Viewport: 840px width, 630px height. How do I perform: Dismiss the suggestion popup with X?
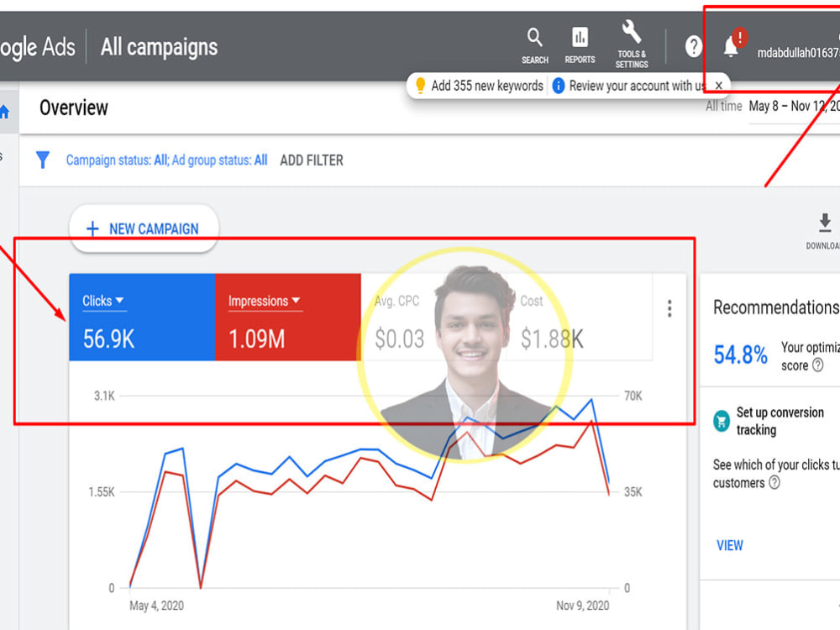pyautogui.click(x=719, y=86)
